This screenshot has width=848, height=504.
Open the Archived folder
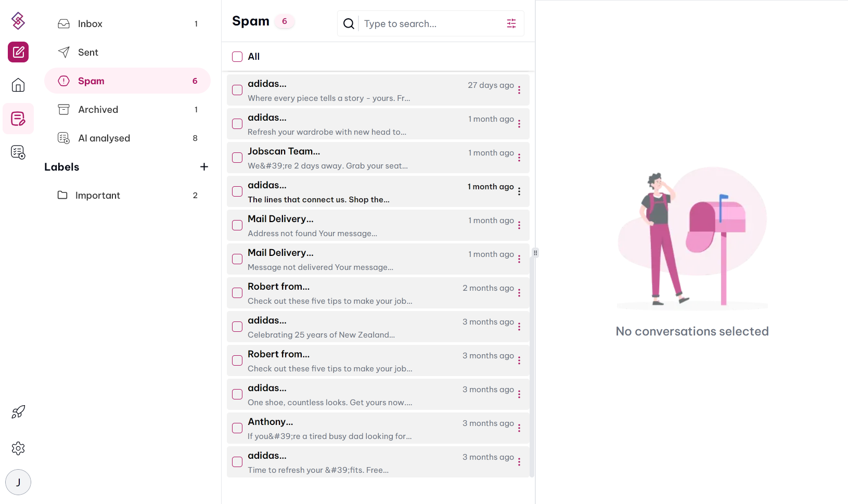[x=98, y=109]
